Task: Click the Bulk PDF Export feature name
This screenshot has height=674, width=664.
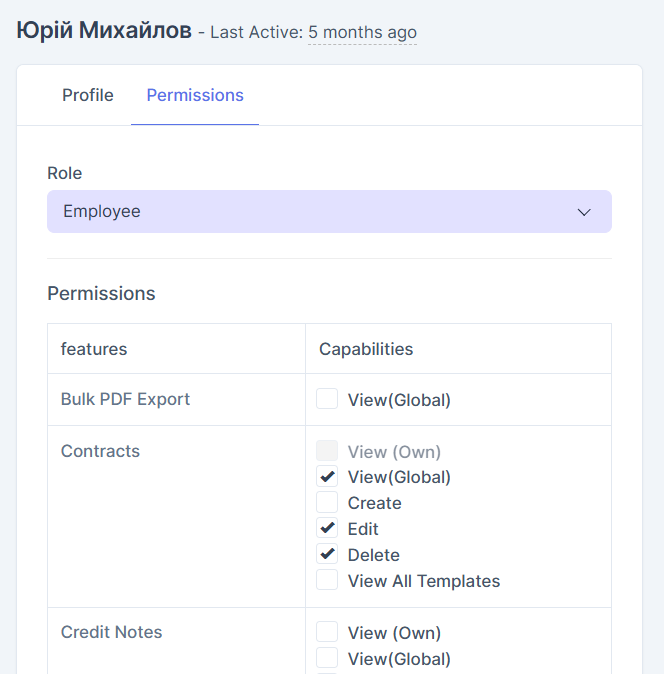Action: 125,399
